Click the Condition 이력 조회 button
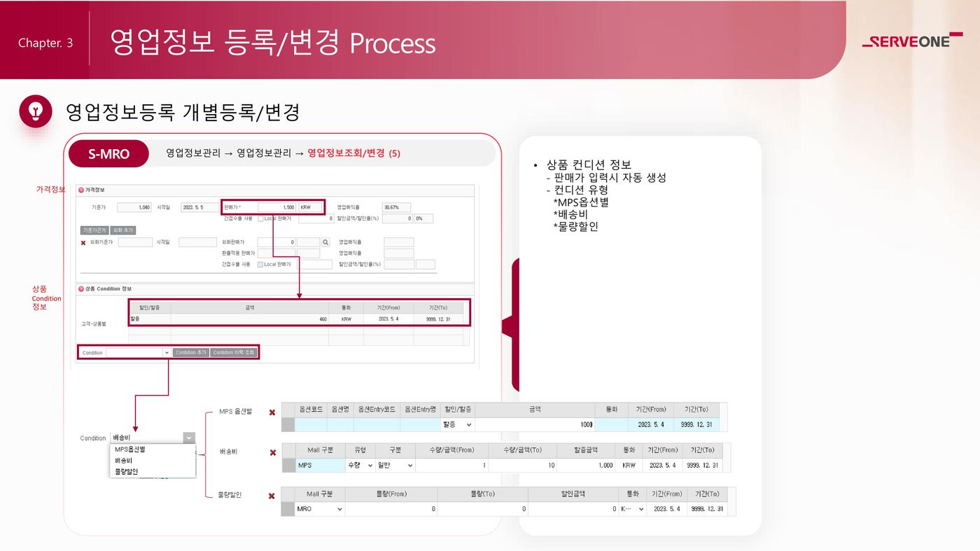 234,353
